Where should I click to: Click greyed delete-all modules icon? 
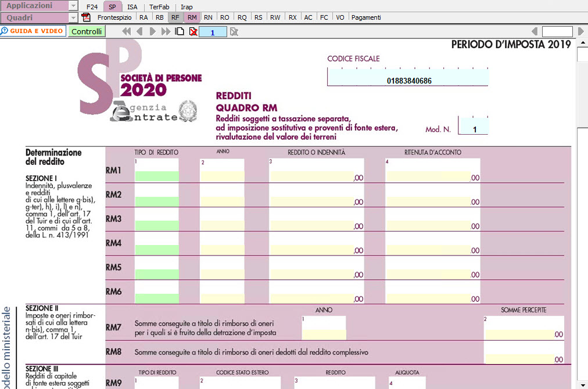point(234,32)
